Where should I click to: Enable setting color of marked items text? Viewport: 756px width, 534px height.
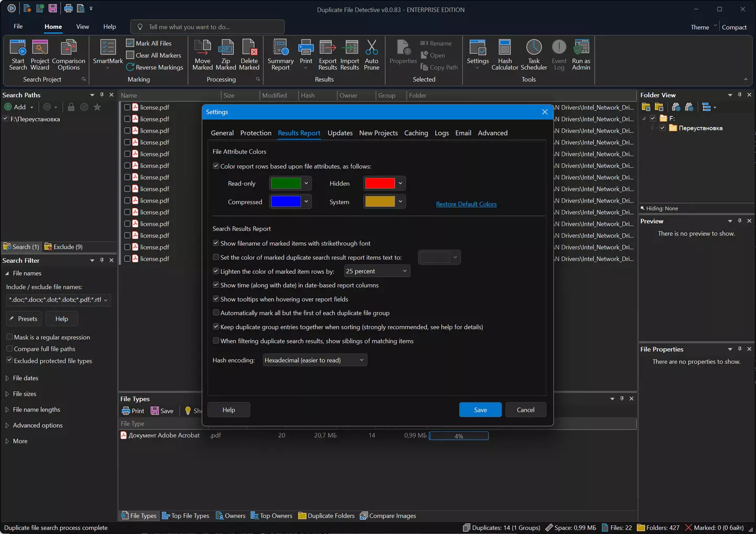[216, 257]
